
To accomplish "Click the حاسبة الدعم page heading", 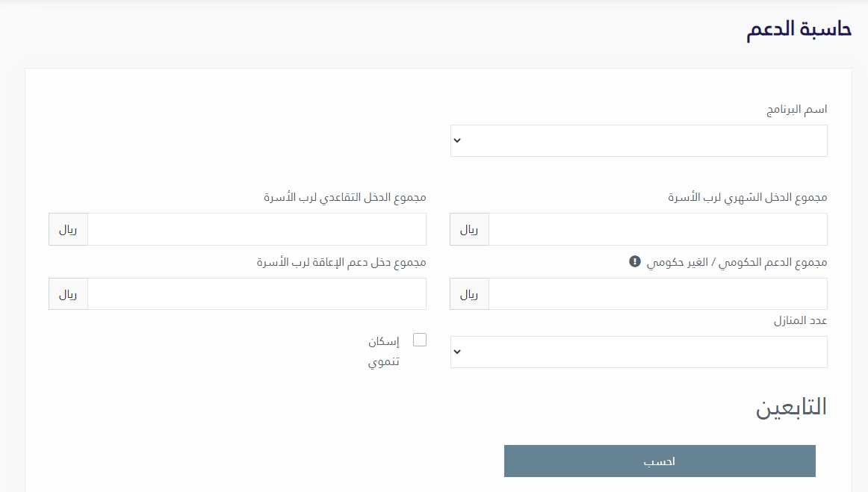I will (799, 29).
